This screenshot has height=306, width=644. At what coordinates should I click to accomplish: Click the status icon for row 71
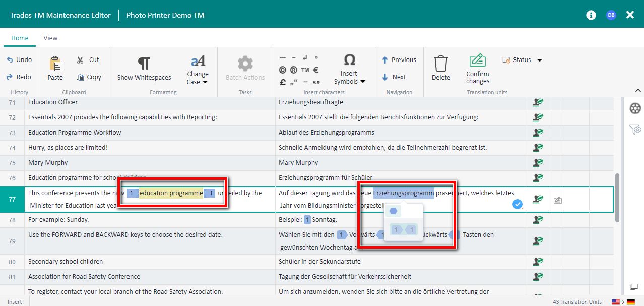click(538, 102)
